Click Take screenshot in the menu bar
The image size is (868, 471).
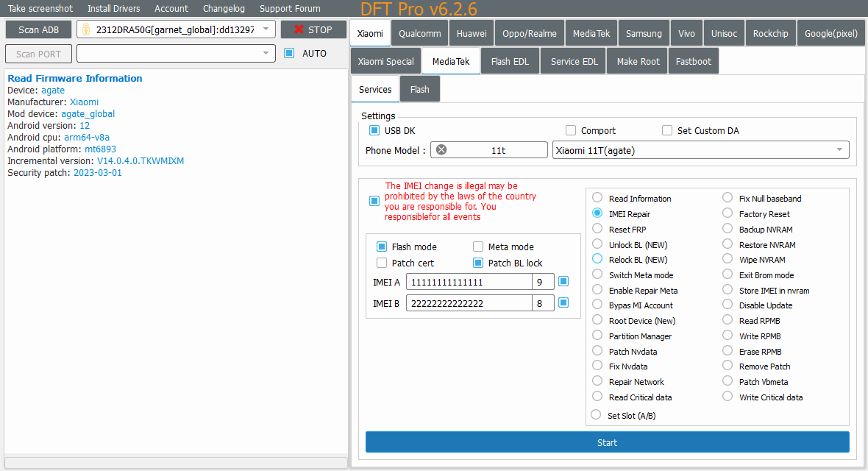coord(40,8)
